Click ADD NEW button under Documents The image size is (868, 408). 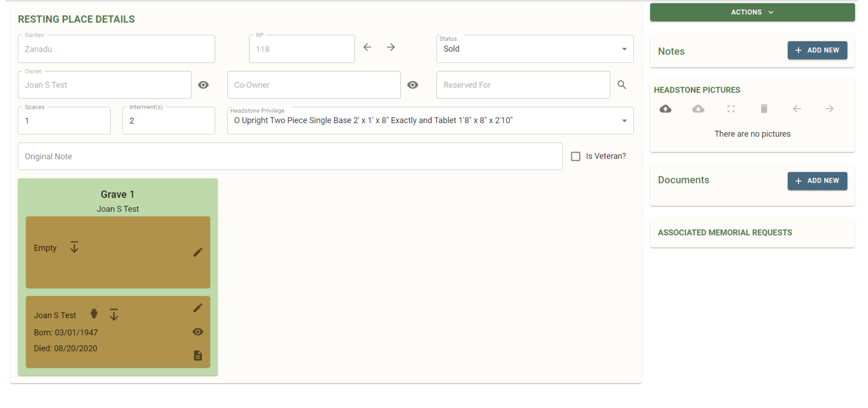point(818,181)
